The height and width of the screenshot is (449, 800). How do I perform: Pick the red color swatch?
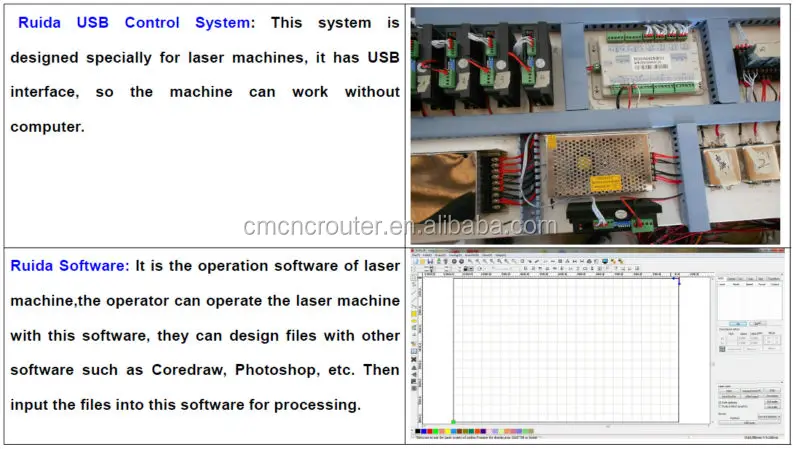[x=430, y=431]
